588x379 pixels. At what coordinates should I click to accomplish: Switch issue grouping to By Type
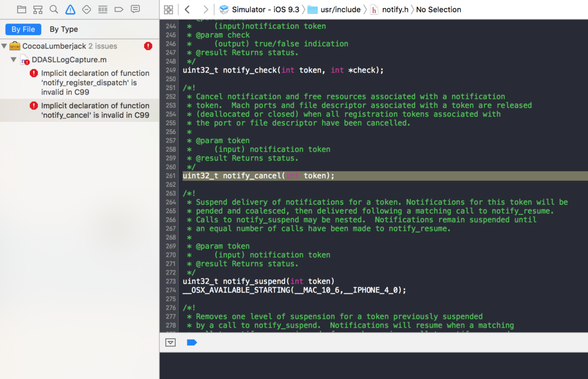pyautogui.click(x=64, y=29)
